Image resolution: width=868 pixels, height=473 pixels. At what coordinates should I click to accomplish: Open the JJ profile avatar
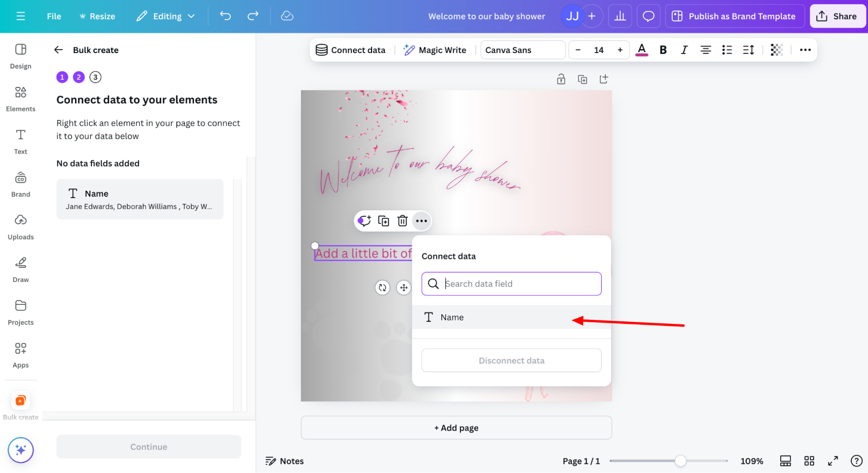coord(572,16)
